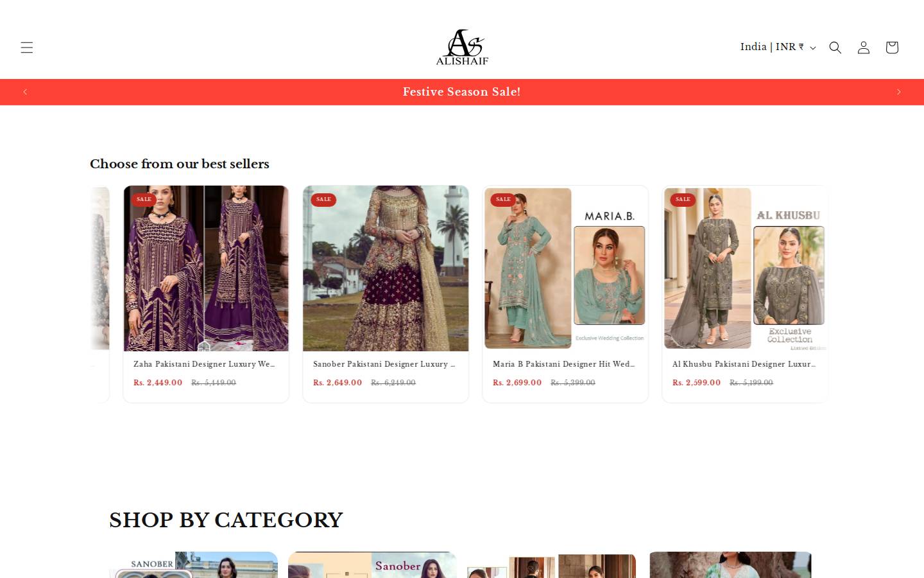Click Maria B Pakistani Designer Hit title
This screenshot has height=578, width=924.
point(563,364)
